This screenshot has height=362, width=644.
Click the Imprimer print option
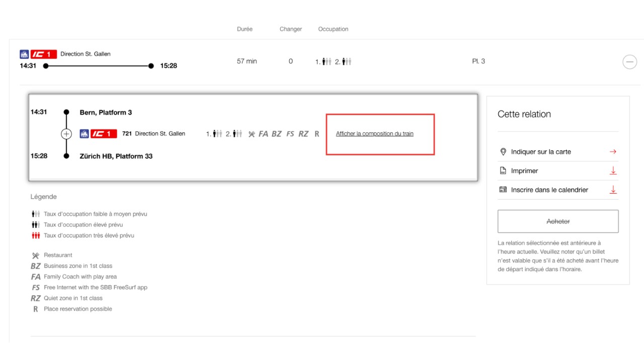pyautogui.click(x=524, y=171)
